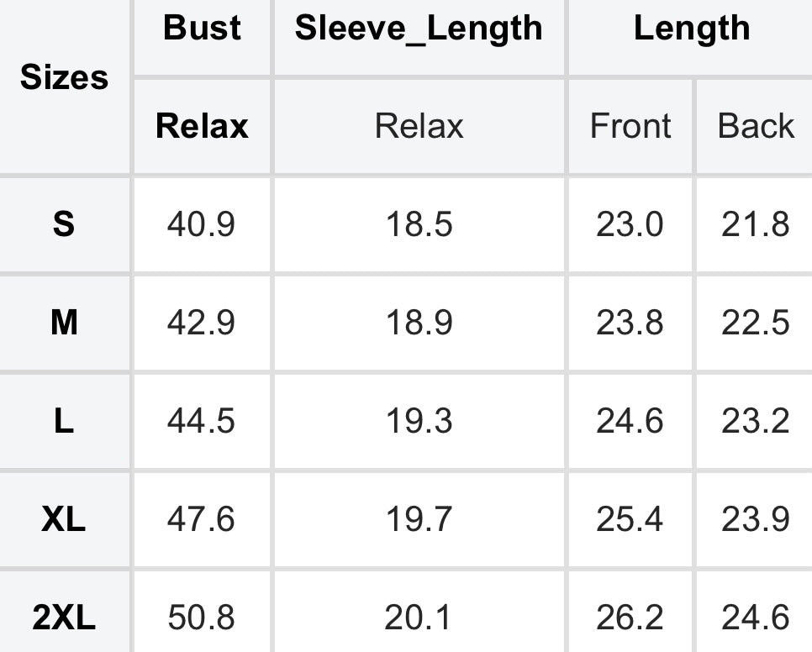This screenshot has height=652, width=812.
Task: Click the 24.6 front length for L
Action: [630, 421]
